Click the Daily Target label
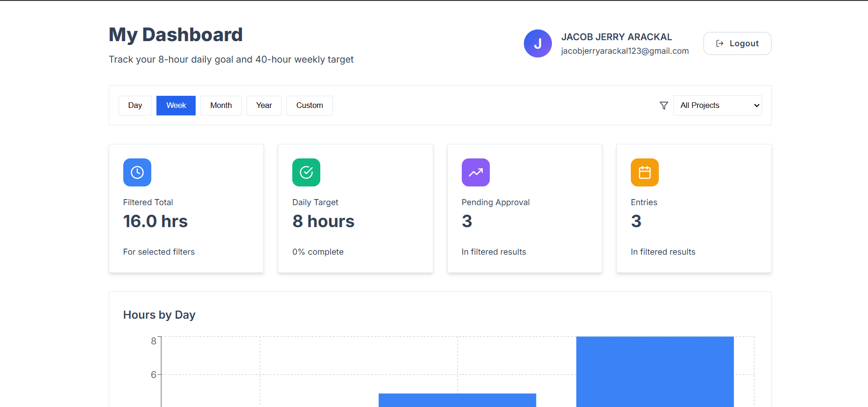The image size is (868, 407). [315, 202]
